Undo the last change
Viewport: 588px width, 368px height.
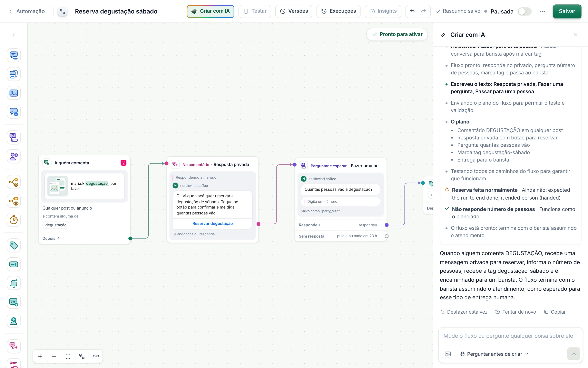pyautogui.click(x=412, y=11)
